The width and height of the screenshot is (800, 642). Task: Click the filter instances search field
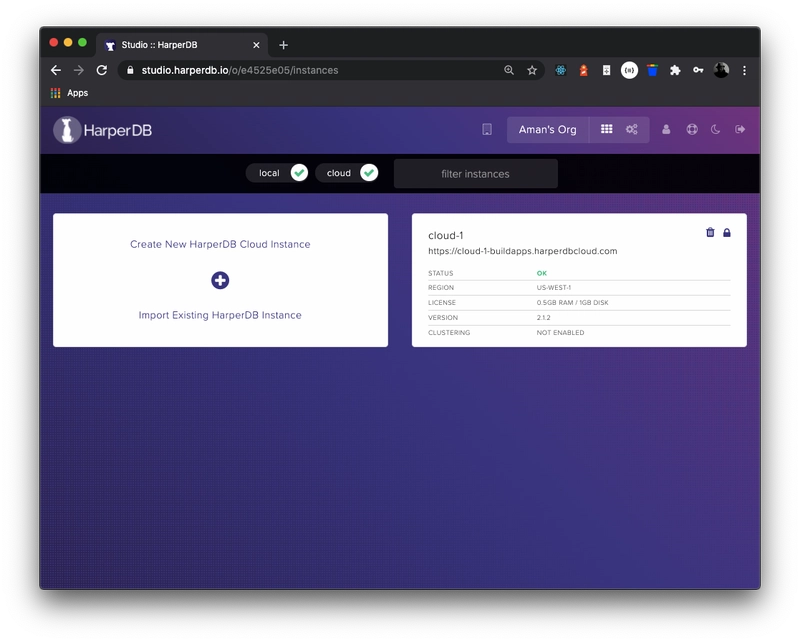(x=476, y=174)
